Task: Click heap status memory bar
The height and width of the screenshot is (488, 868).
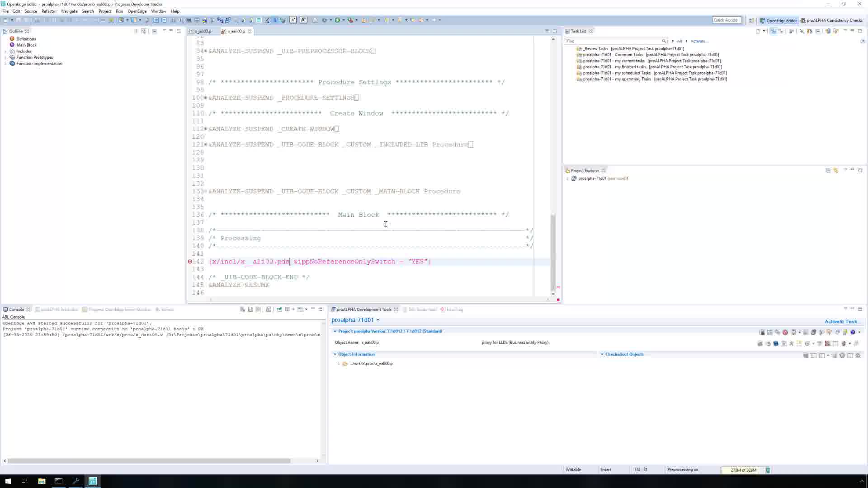Action: (743, 470)
